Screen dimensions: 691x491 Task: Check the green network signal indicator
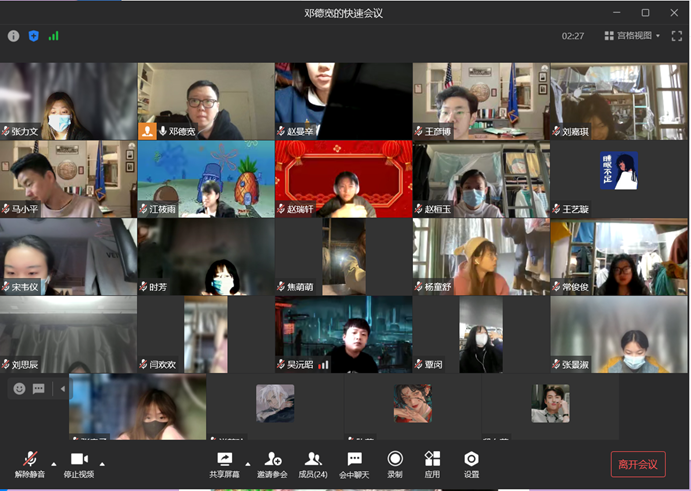pyautogui.click(x=53, y=36)
